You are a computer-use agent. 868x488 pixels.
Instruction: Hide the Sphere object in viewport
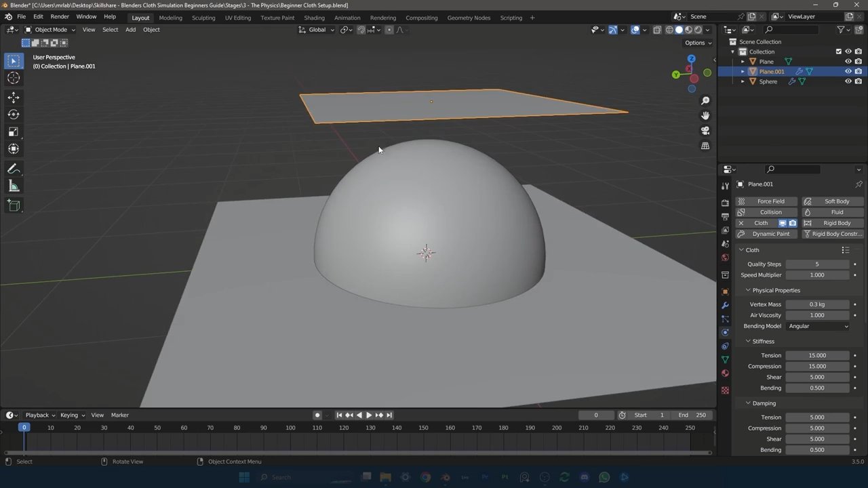848,81
